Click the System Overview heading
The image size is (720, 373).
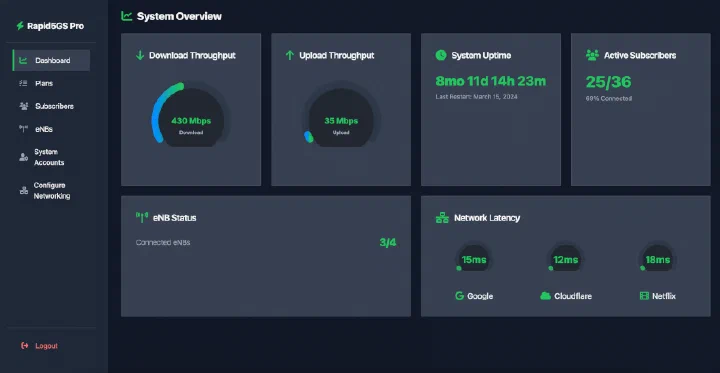point(179,16)
